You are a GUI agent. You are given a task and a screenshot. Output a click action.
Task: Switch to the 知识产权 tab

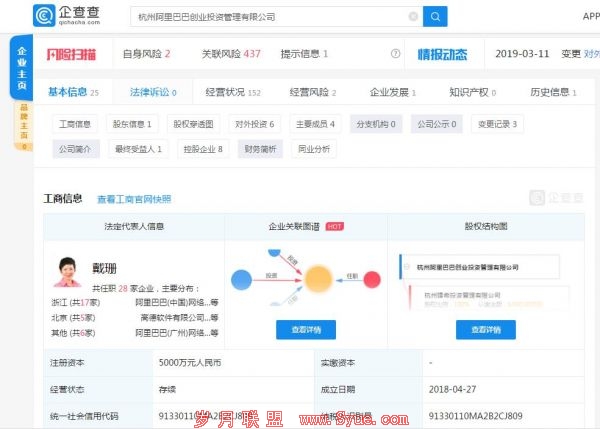(473, 92)
